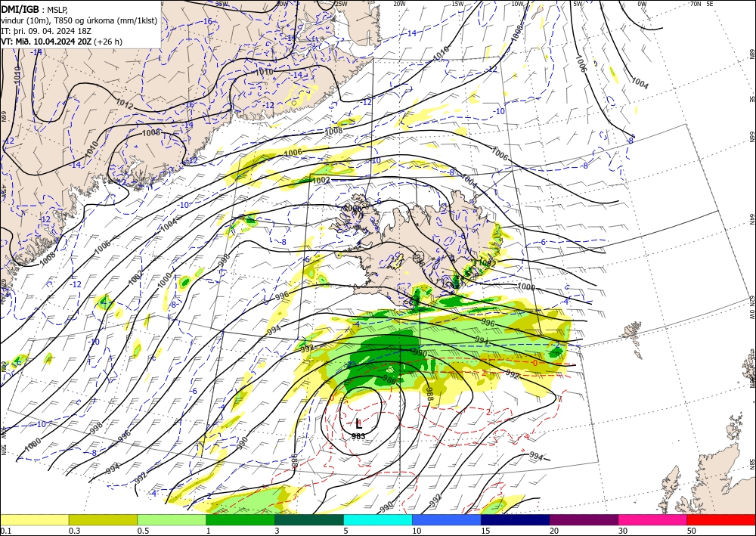The width and height of the screenshot is (756, 536).
Task: Click the '5W' longitude label
Action: pyautogui.click(x=577, y=4)
